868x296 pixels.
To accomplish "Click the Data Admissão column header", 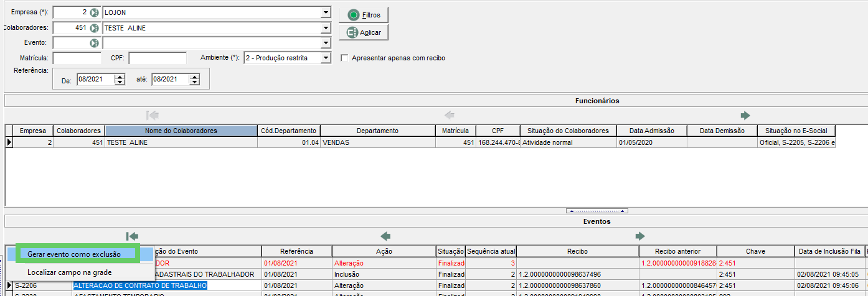I will tap(651, 131).
